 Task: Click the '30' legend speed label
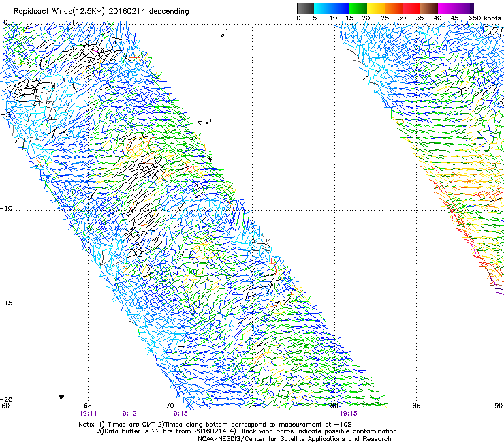402,18
